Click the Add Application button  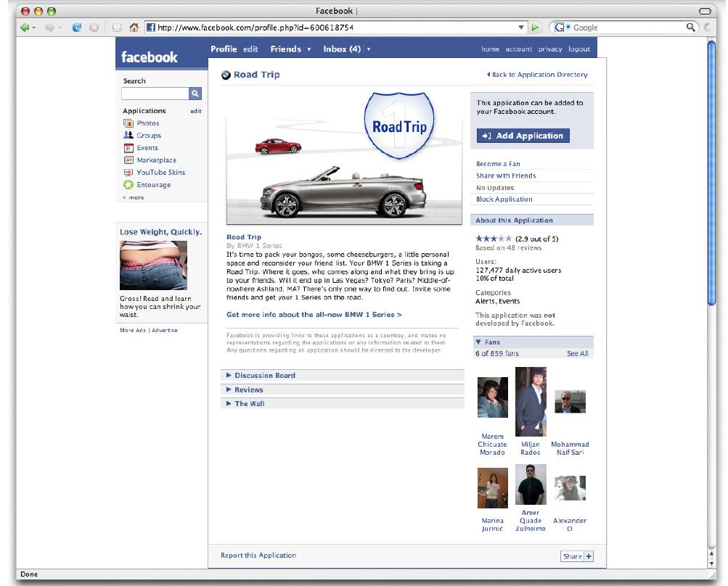point(523,136)
